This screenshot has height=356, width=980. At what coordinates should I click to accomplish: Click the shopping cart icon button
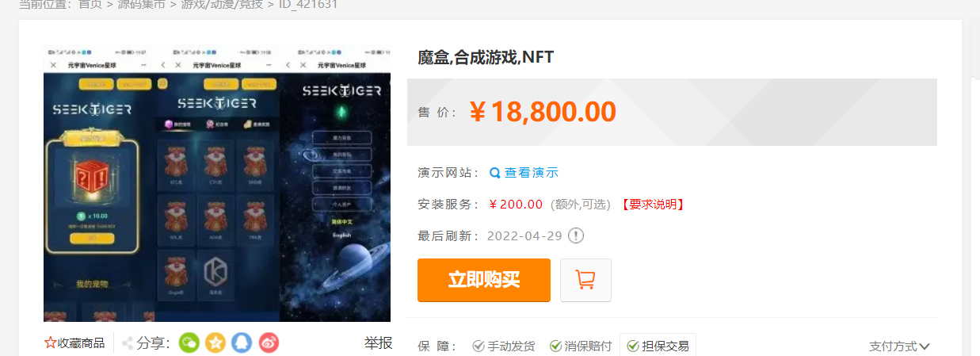[x=585, y=280]
